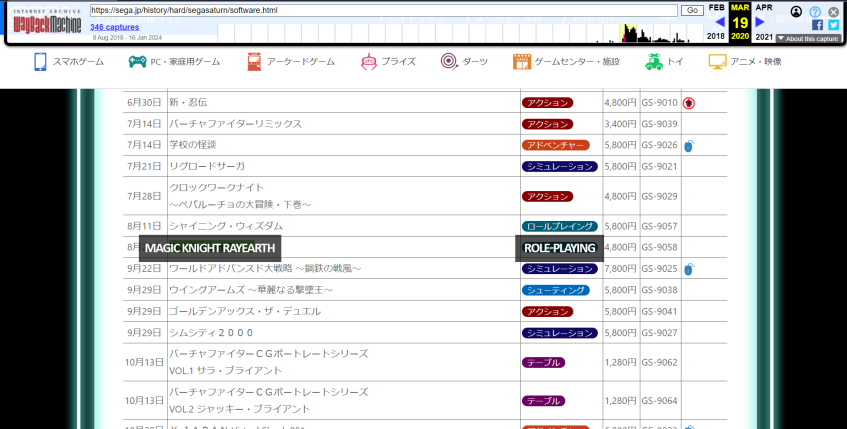Viewport: 847px width, 429px height.
Task: Select title 新・忍伝
Action: pyautogui.click(x=188, y=102)
